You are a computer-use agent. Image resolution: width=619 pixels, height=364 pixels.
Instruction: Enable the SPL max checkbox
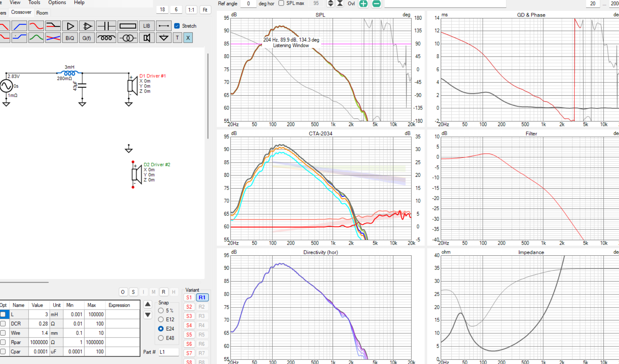click(281, 3)
